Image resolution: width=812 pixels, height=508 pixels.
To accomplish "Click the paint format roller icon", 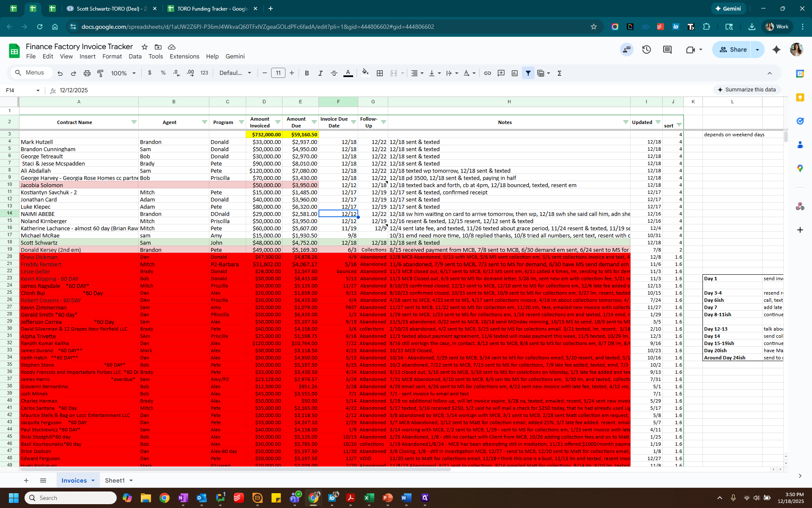I will pos(100,73).
